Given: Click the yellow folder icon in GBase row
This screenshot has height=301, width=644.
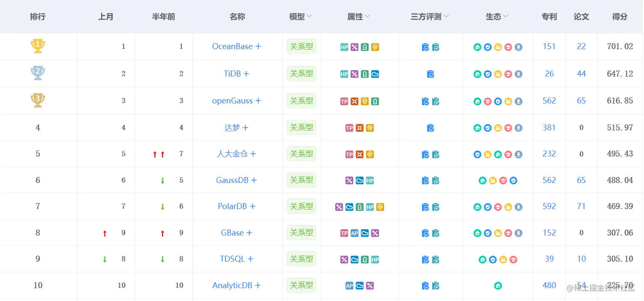Looking at the screenshot, I should click(x=498, y=233).
